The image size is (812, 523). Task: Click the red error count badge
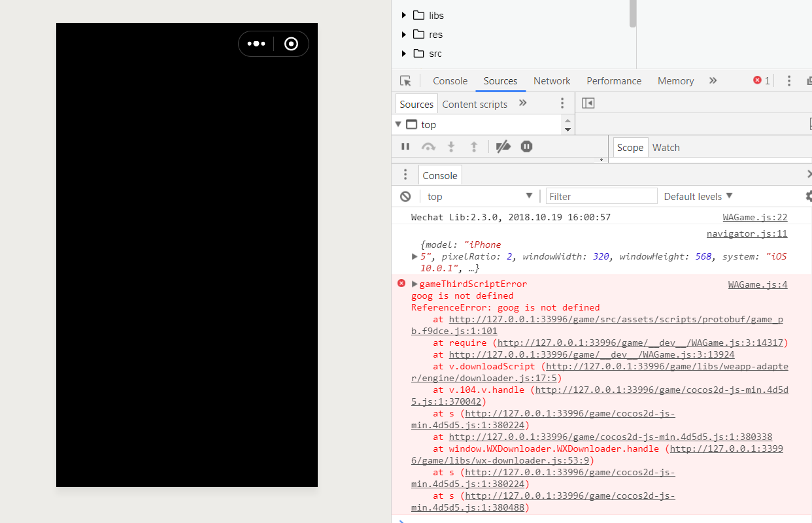click(x=762, y=80)
